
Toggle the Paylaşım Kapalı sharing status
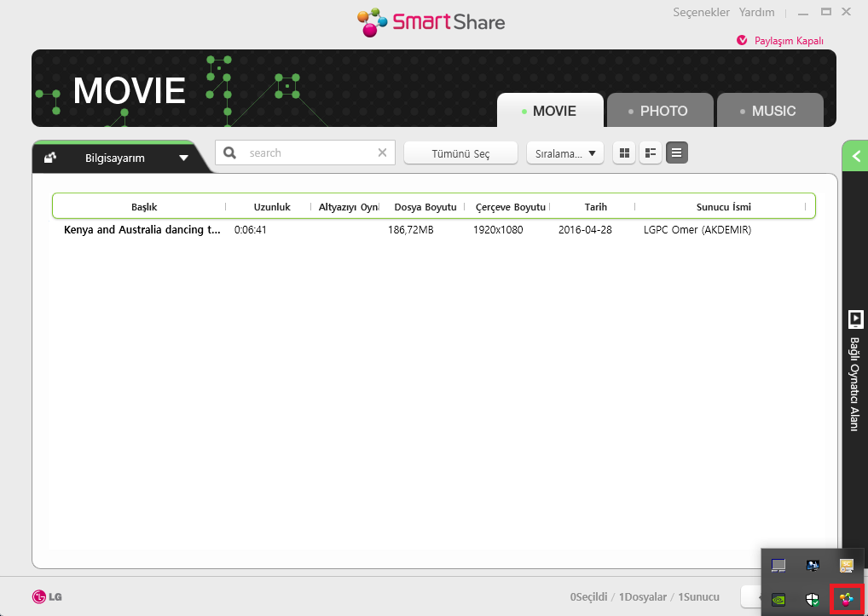point(780,41)
